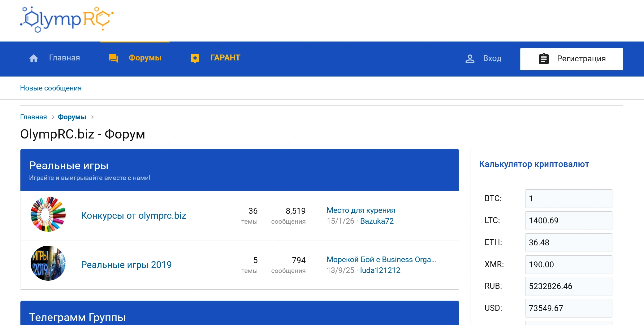Open latest post Место для курения
This screenshot has width=644, height=325.
(361, 210)
